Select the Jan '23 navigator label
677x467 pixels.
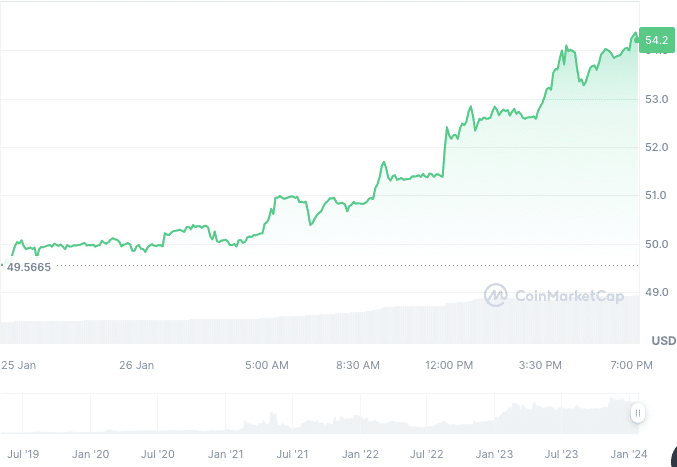click(496, 454)
